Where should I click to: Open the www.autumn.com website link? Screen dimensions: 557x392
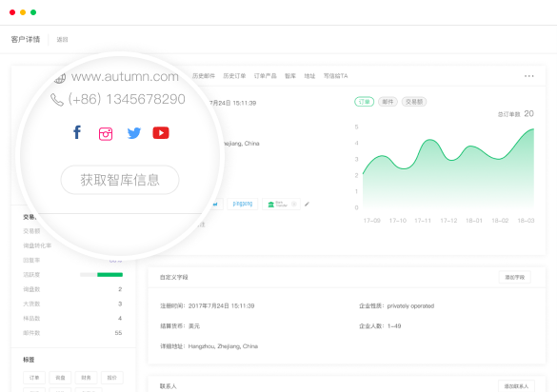pyautogui.click(x=125, y=76)
